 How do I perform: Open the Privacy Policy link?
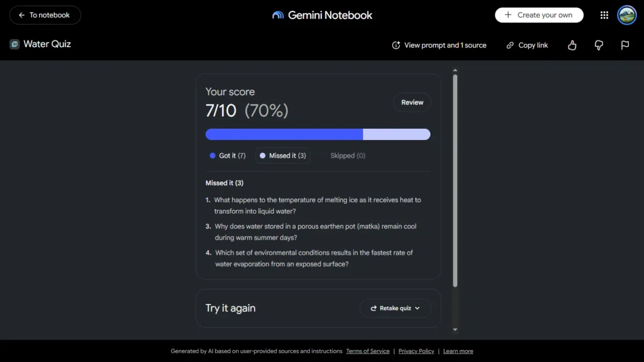416,351
